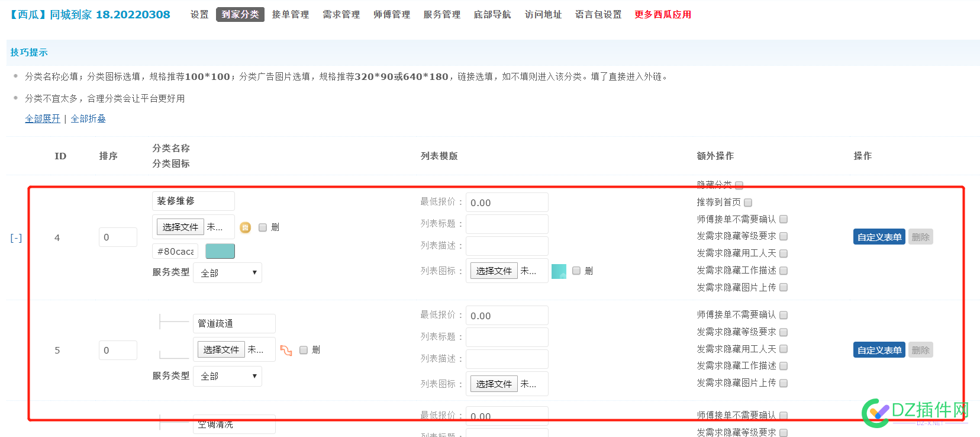This screenshot has height=437, width=980.
Task: Click the 装修维修 category name field
Action: coord(194,201)
